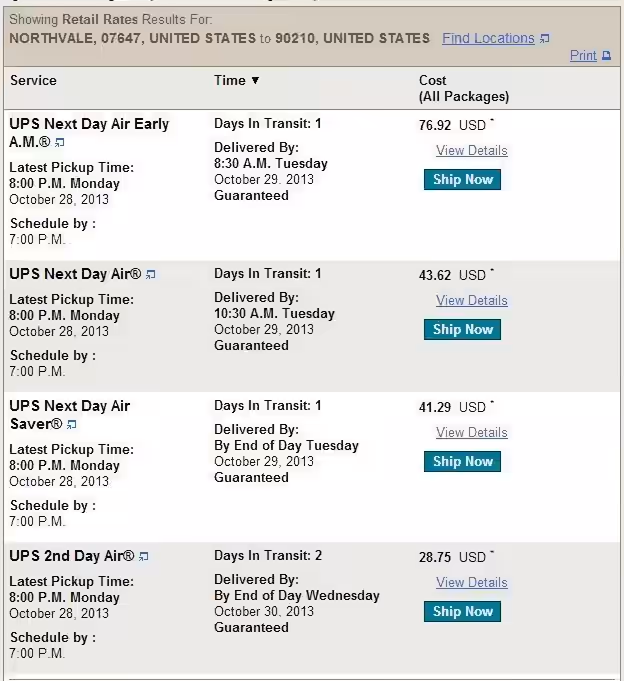This screenshot has height=681, width=624.
Task: Click the Time column header
Action: tap(230, 80)
